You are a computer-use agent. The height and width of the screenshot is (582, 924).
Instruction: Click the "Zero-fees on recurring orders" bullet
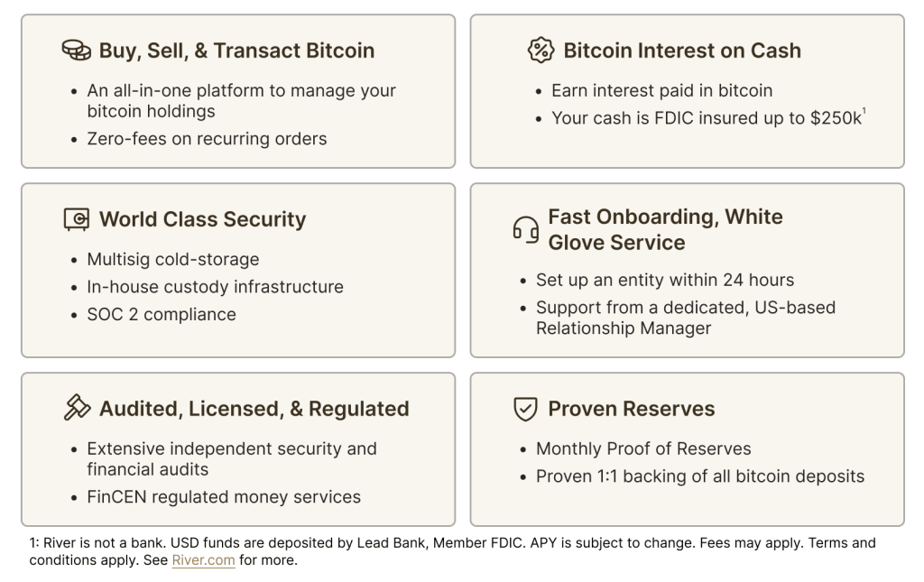207,139
